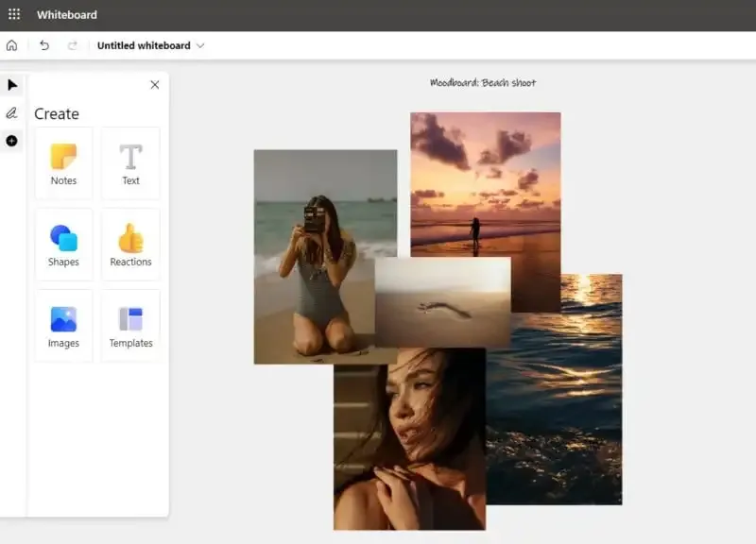Open the Untitled whiteboard dropdown
The height and width of the screenshot is (544, 756).
click(200, 44)
